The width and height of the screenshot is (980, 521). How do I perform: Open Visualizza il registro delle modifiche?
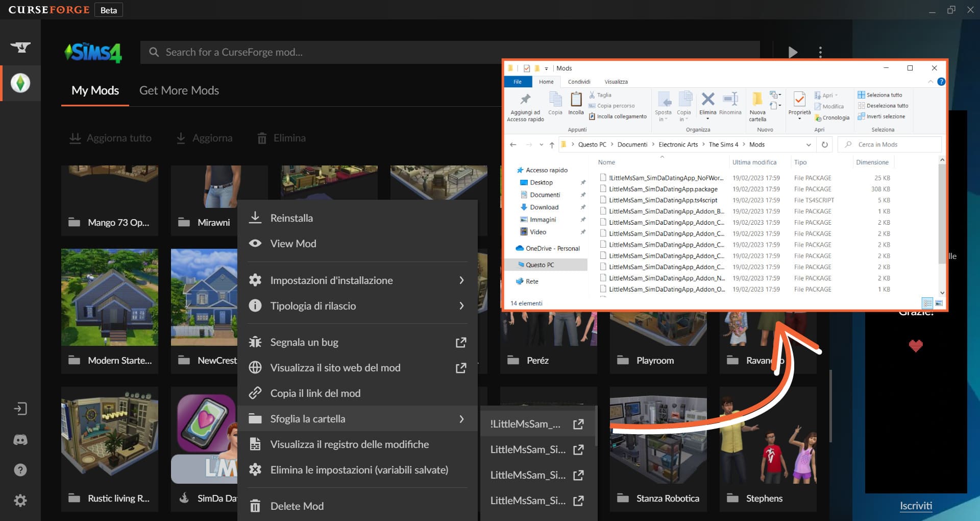(x=357, y=444)
